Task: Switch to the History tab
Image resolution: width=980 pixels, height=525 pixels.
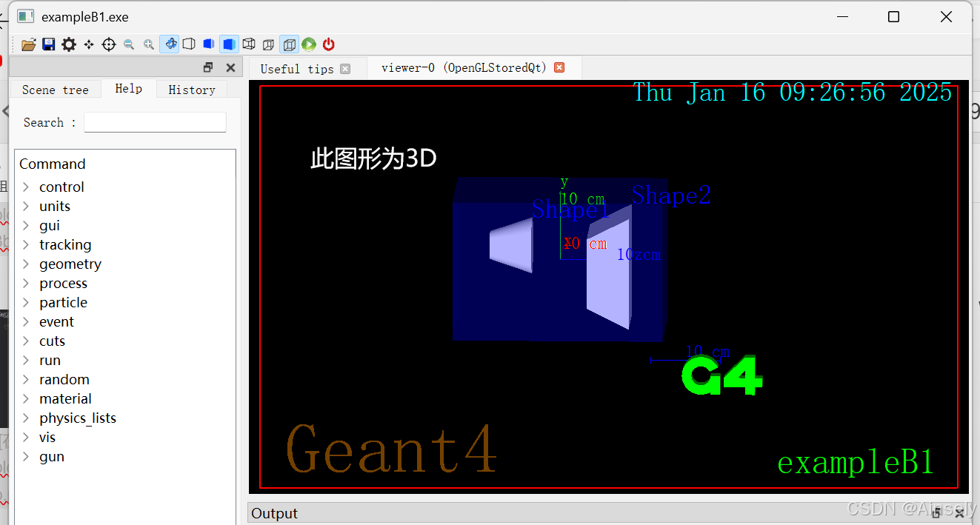Action: point(192,90)
